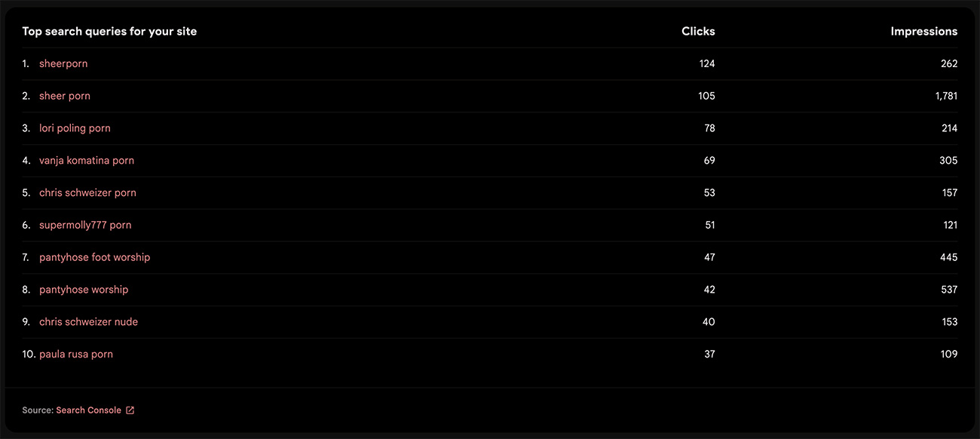Follow the Search Console source link
The height and width of the screenshot is (439, 980).
click(x=88, y=410)
